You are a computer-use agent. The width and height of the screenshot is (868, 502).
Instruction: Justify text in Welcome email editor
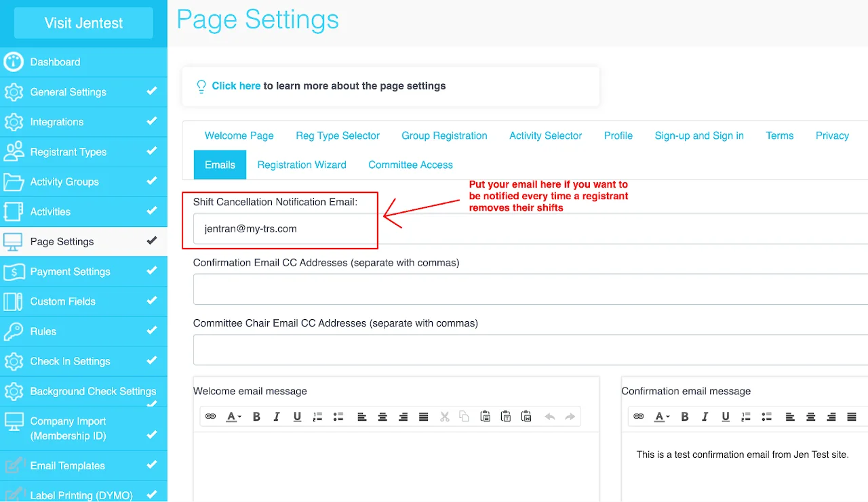point(424,417)
